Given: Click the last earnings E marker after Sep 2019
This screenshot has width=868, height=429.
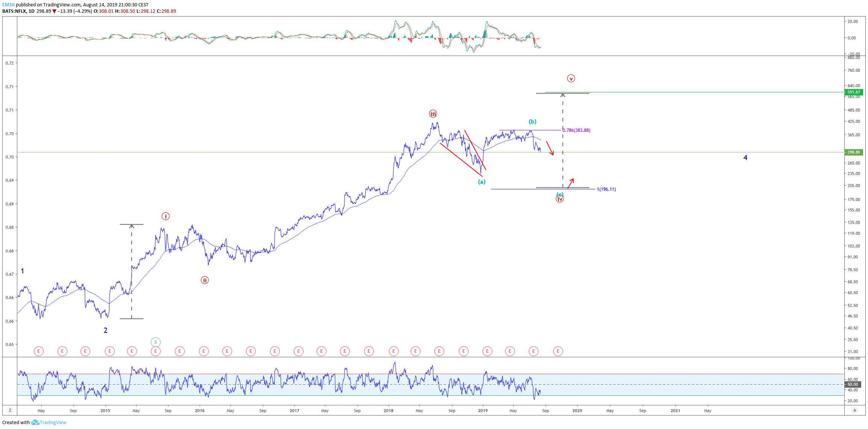Looking at the screenshot, I should point(558,351).
